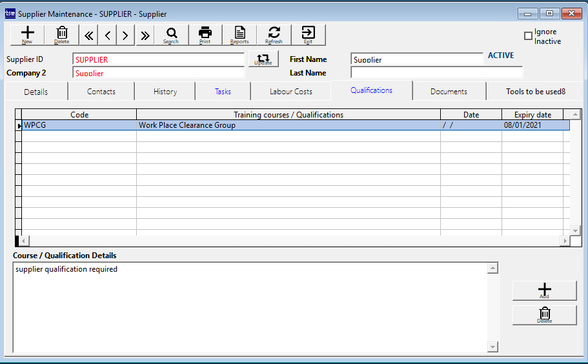Click the Exit toolbar icon
Viewport: 588px width, 364px height.
pos(308,35)
